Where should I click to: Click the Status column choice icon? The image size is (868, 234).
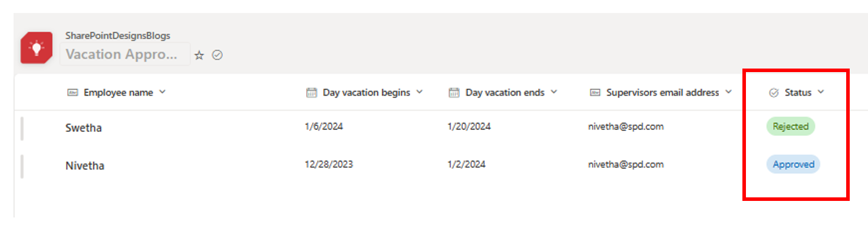click(774, 93)
